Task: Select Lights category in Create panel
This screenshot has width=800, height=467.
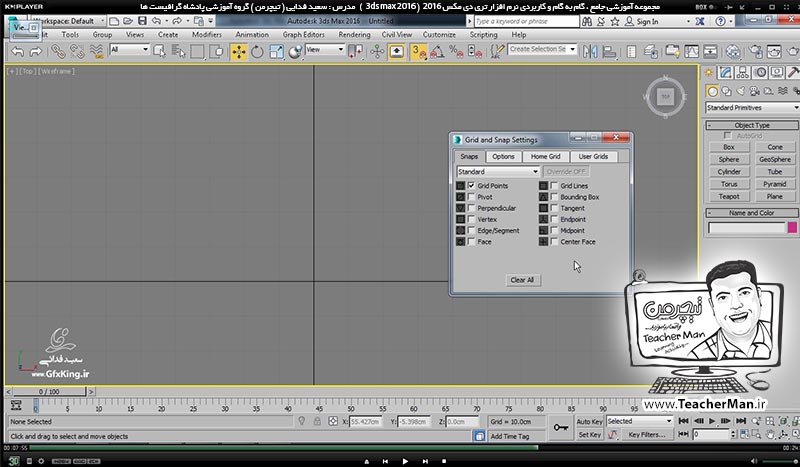Action: 740,91
